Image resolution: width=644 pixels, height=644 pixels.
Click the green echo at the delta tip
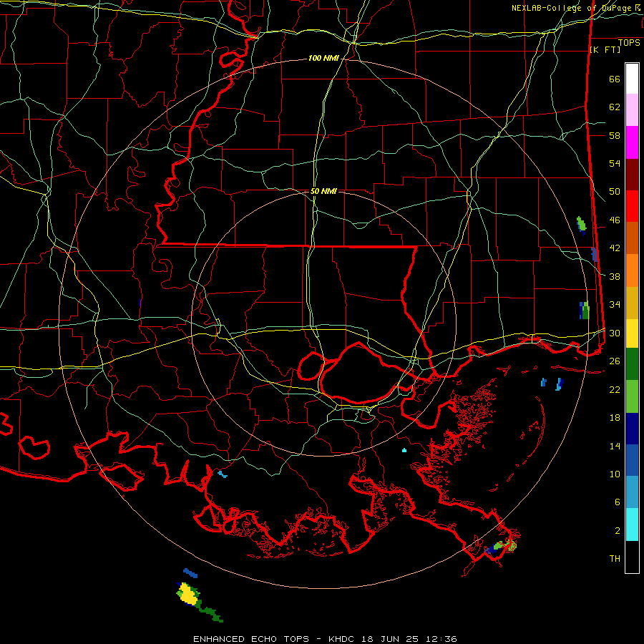[x=504, y=545]
